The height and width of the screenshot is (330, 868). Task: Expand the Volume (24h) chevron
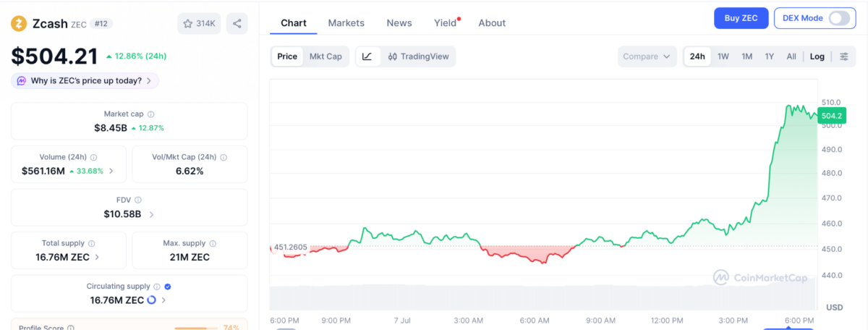[111, 172]
